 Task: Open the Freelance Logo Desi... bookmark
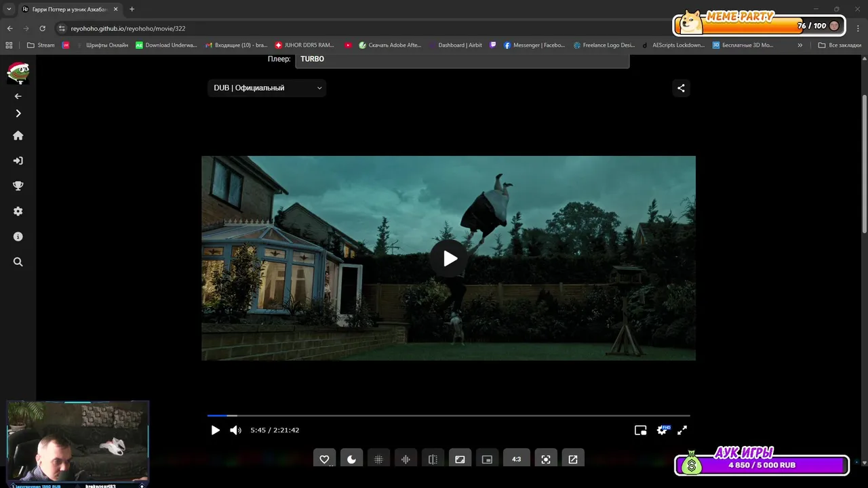(x=604, y=45)
